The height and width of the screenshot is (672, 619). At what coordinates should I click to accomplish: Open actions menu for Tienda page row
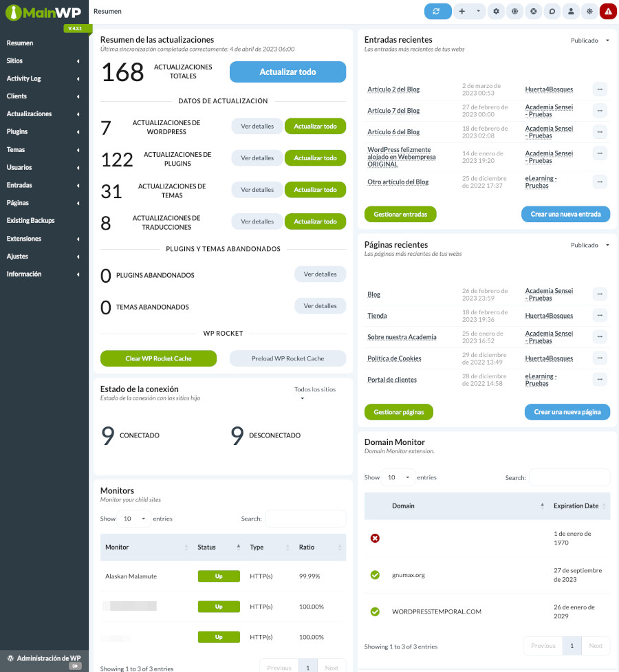[600, 316]
